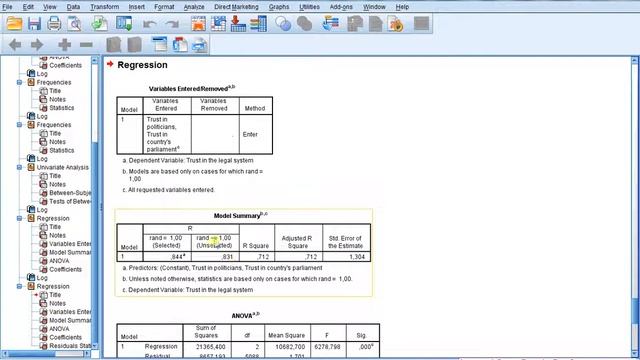Click the Insert Title icon
The width and height of the screenshot is (640, 360).
coord(180,44)
